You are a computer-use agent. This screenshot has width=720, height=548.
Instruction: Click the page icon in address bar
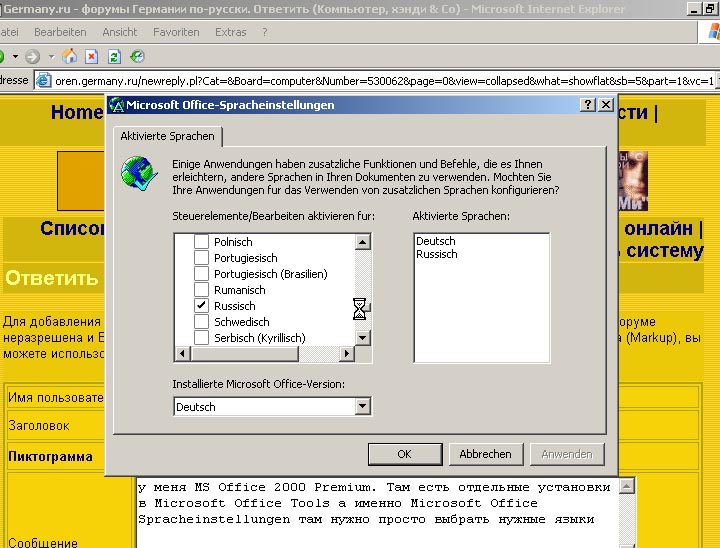[44, 81]
